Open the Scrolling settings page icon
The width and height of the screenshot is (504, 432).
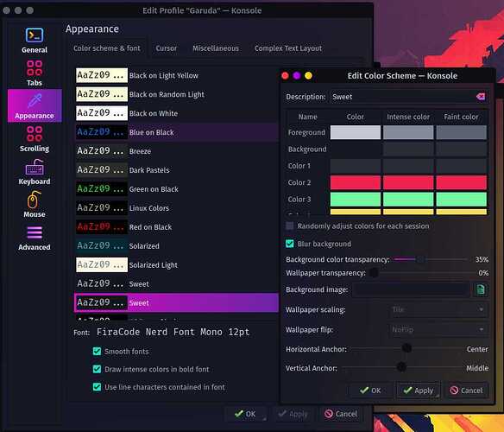[x=35, y=134]
